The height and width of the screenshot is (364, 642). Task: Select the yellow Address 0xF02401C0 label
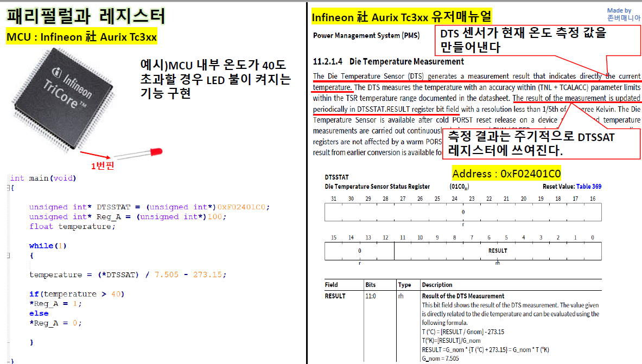click(x=506, y=174)
